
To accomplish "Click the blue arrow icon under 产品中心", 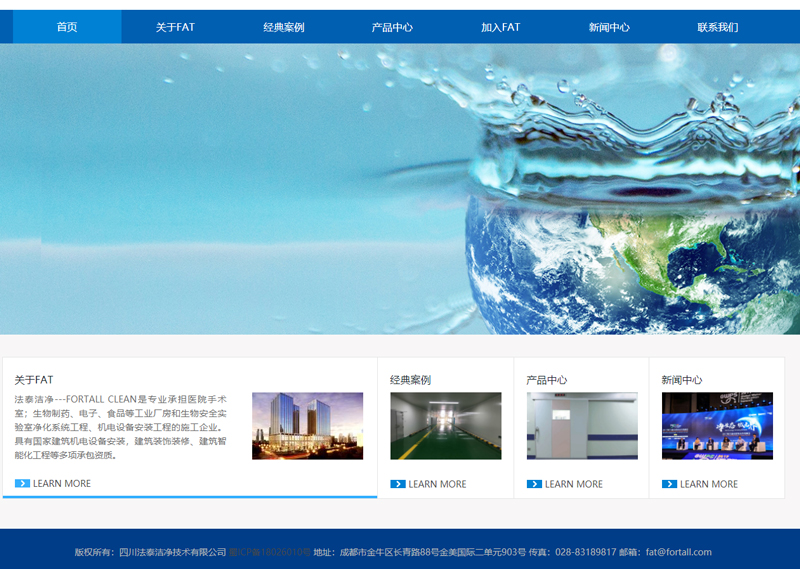I will click(x=534, y=484).
